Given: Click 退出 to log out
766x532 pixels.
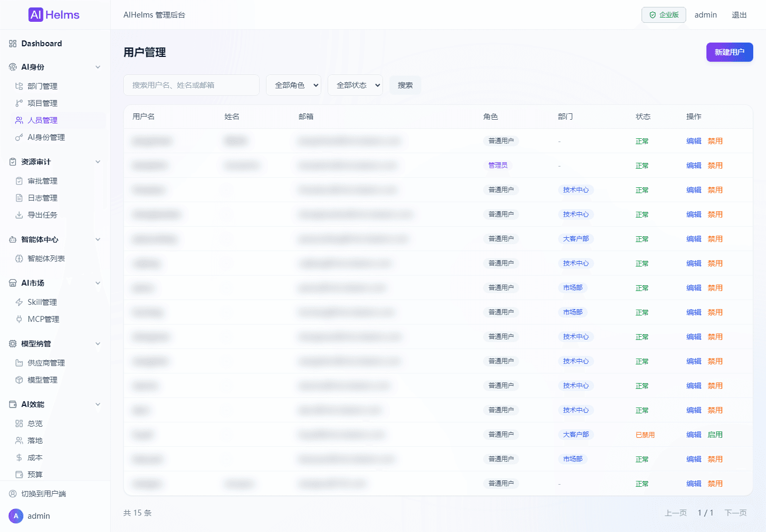Looking at the screenshot, I should coord(739,15).
